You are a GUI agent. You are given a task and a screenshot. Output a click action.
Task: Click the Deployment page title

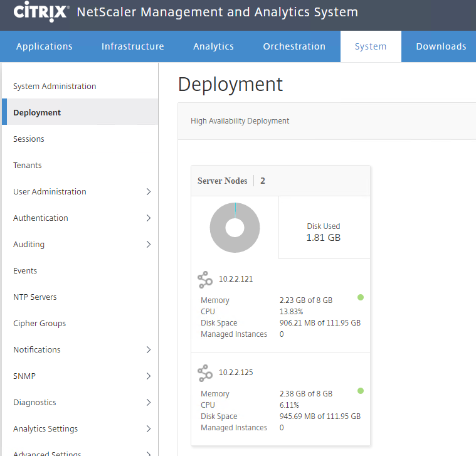coord(230,85)
